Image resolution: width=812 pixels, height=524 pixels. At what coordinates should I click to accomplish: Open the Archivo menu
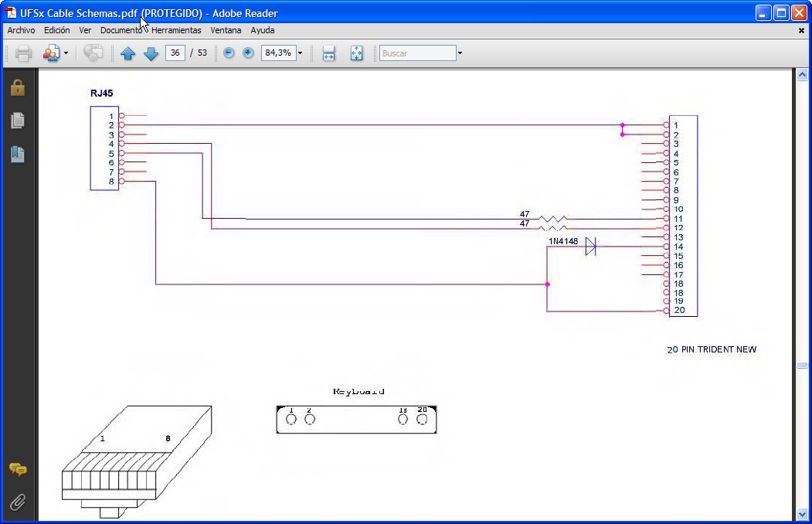[x=21, y=30]
